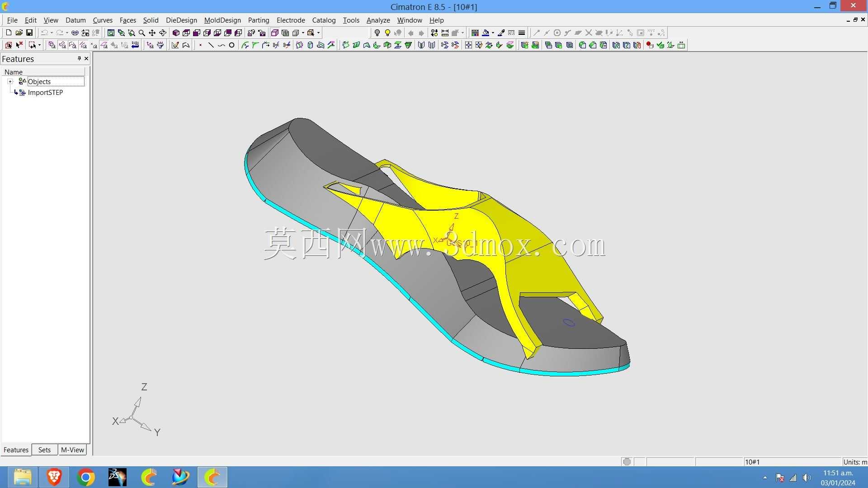Open the box-selection mode dropdown arrow
This screenshot has width=868, height=488.
(39, 45)
